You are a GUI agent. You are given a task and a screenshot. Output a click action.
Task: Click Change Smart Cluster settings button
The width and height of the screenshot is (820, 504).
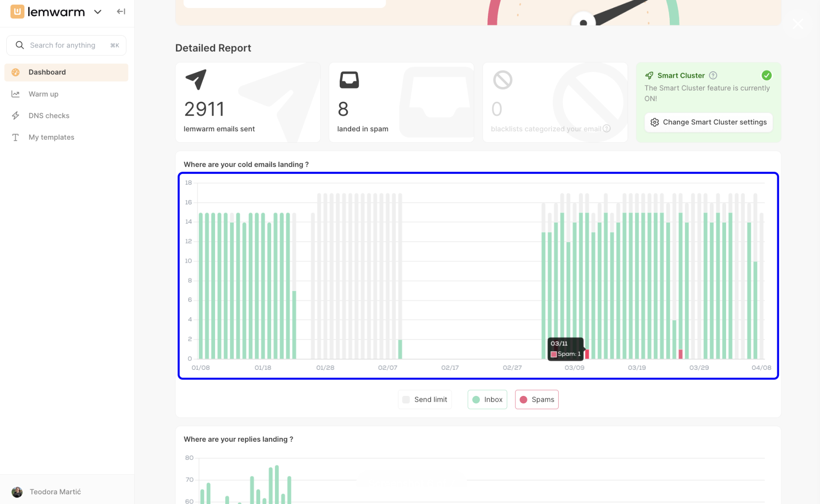[708, 122]
